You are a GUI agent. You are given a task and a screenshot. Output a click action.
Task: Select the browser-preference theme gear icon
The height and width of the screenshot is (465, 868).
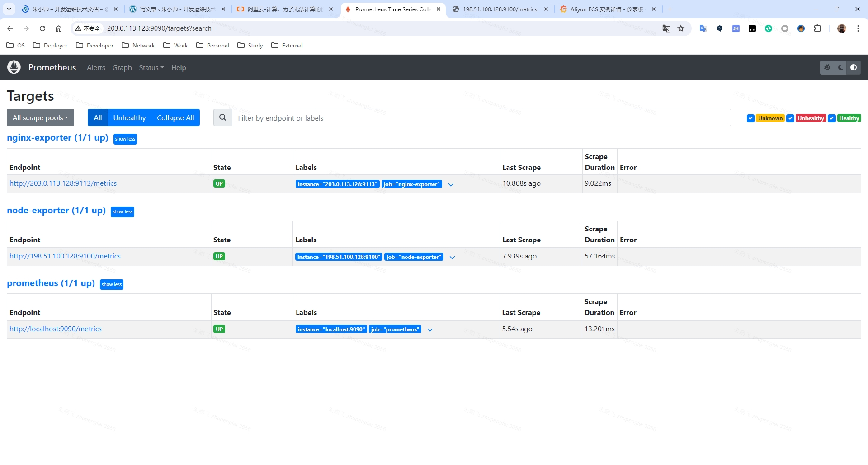click(827, 67)
